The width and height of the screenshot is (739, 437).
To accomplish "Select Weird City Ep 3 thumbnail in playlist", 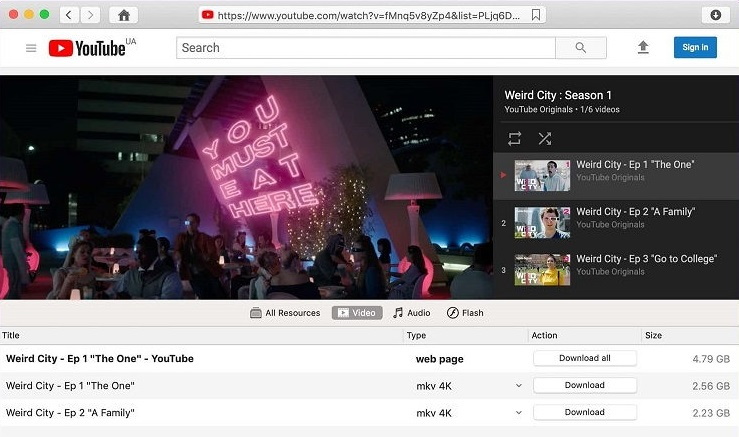I will pyautogui.click(x=541, y=269).
